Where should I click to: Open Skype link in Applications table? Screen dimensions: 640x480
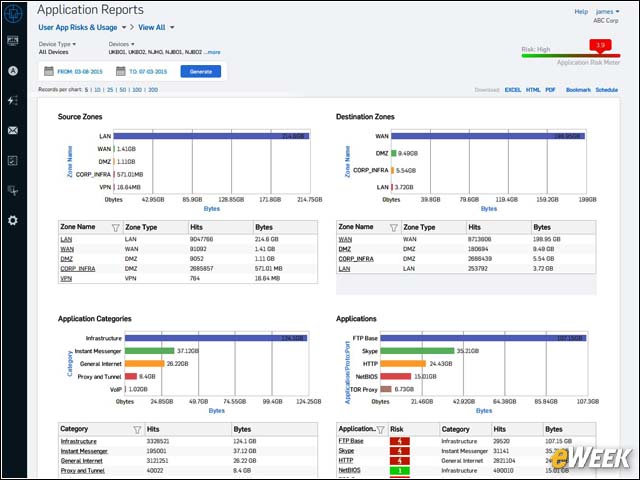(346, 451)
